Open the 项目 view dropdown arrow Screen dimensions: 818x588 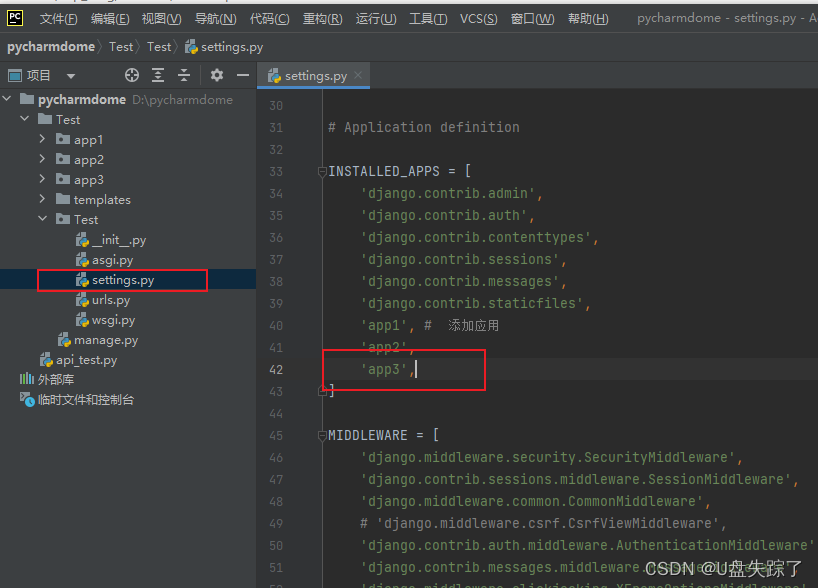pos(69,74)
